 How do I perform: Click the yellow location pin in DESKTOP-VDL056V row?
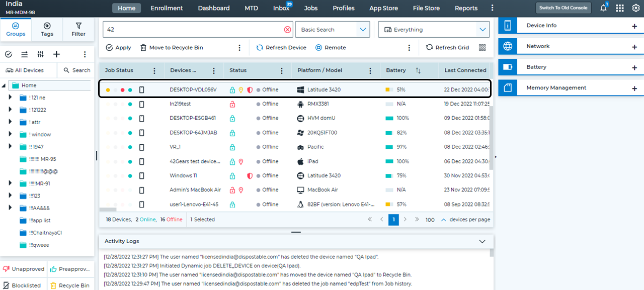(241, 90)
